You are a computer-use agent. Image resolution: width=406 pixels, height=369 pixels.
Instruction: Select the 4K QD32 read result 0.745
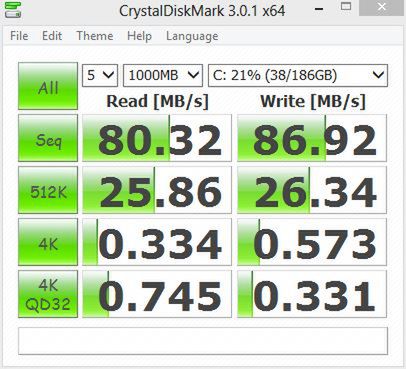[x=157, y=294]
